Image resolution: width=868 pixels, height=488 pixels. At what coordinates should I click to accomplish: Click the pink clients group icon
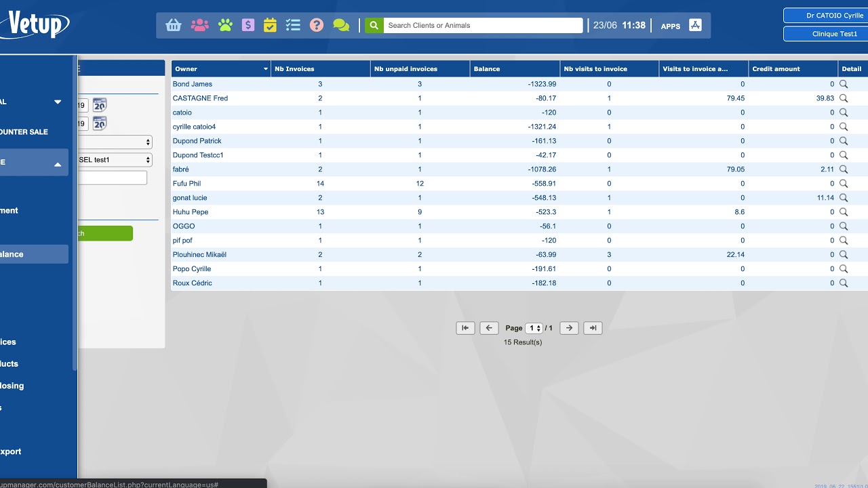(x=199, y=25)
